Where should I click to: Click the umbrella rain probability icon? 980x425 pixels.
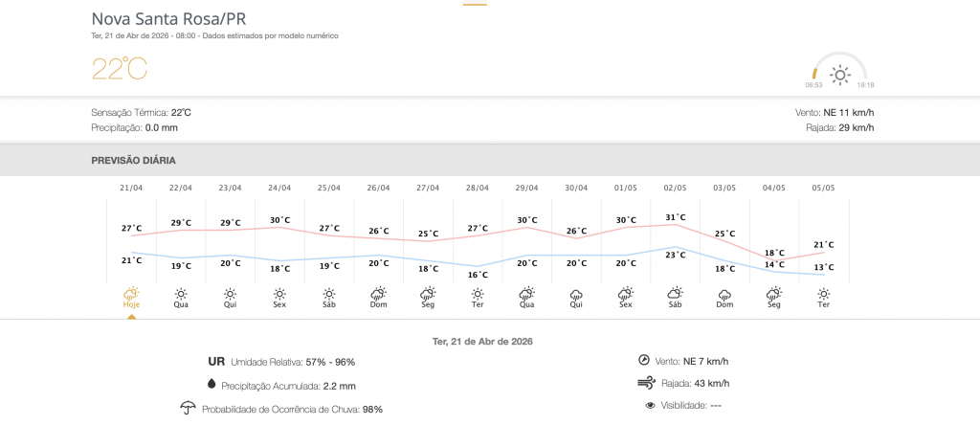[x=189, y=409]
